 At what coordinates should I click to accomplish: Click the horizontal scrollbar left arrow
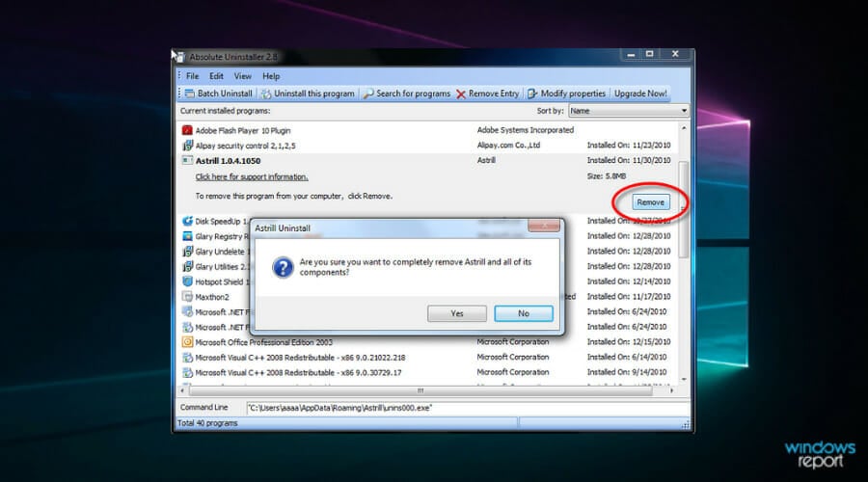[182, 390]
